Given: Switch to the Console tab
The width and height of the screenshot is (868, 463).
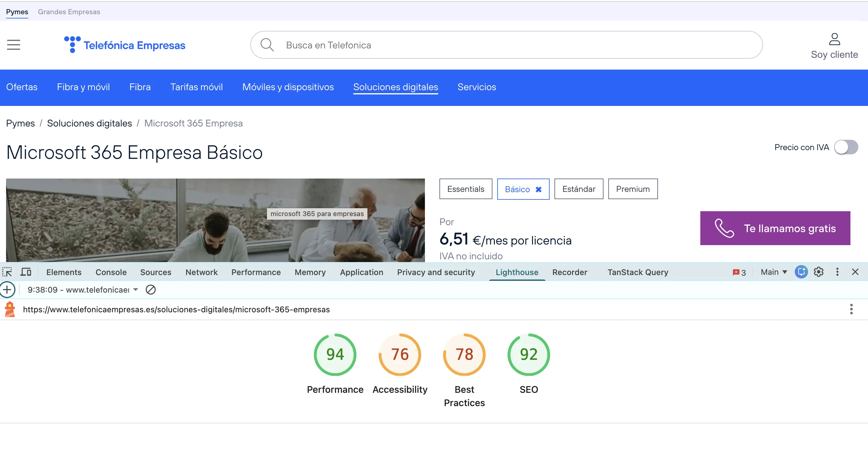Looking at the screenshot, I should point(111,272).
